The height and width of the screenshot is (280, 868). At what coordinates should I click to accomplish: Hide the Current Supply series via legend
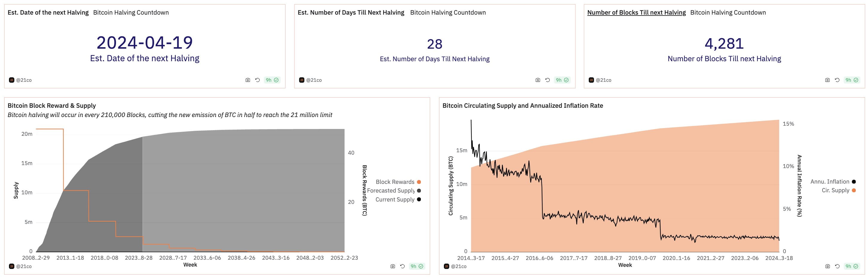[x=395, y=199]
